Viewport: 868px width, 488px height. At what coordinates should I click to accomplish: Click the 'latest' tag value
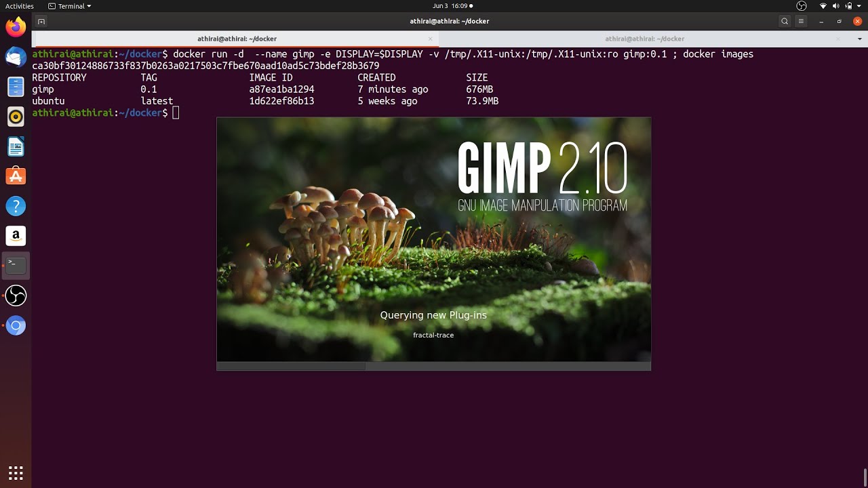pyautogui.click(x=157, y=101)
